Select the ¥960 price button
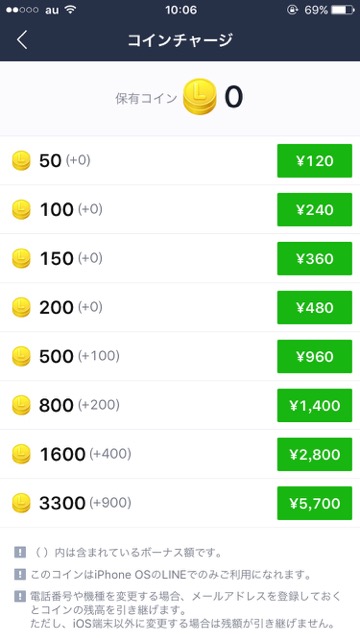360x640 pixels. coord(314,357)
